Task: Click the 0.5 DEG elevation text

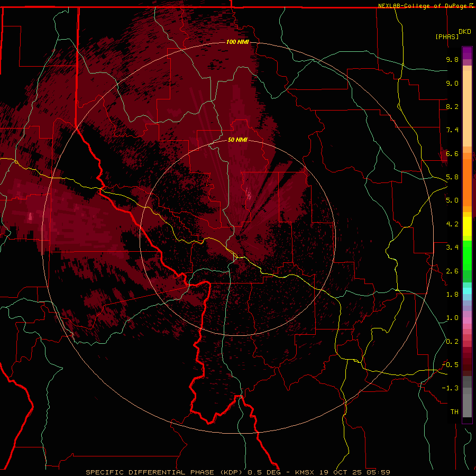Action: click(x=263, y=472)
